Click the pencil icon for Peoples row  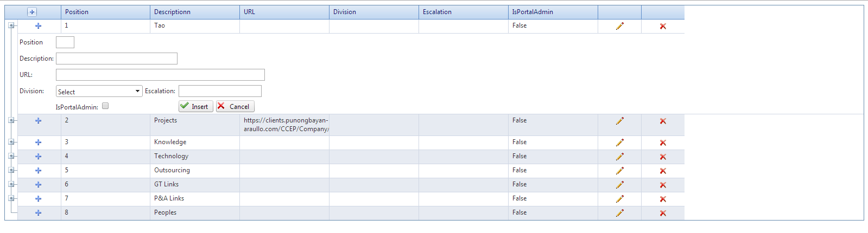(x=619, y=213)
